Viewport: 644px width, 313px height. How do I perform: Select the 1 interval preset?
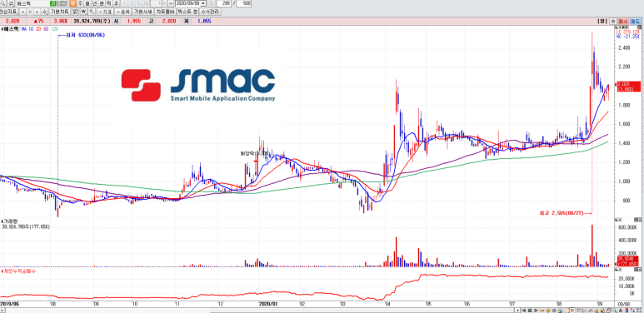124,3
